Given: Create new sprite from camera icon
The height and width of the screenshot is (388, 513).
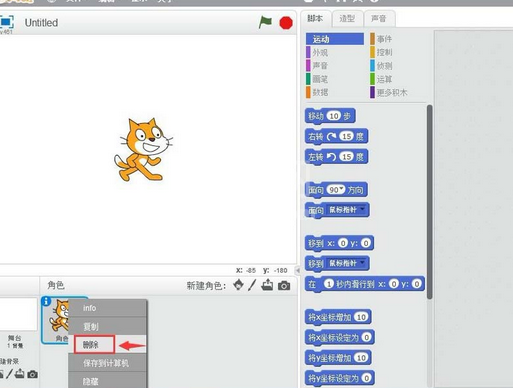Looking at the screenshot, I should pyautogui.click(x=284, y=286).
